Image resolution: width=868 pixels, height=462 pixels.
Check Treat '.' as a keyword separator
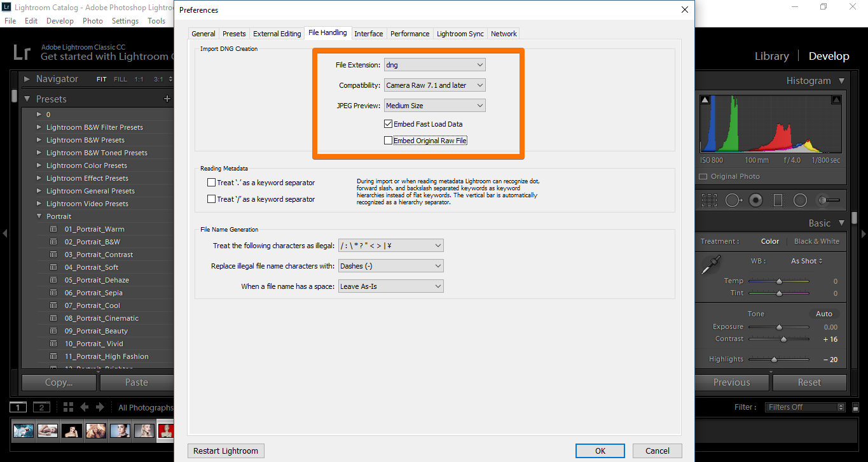tap(210, 183)
